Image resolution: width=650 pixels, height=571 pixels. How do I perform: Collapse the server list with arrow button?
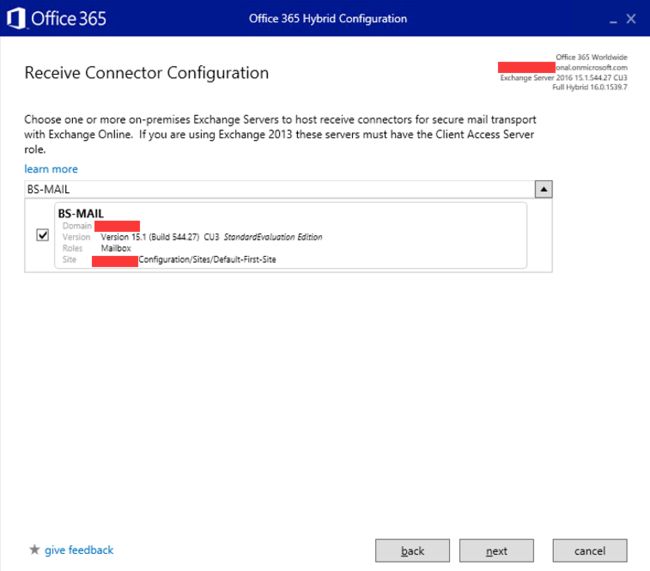(543, 189)
